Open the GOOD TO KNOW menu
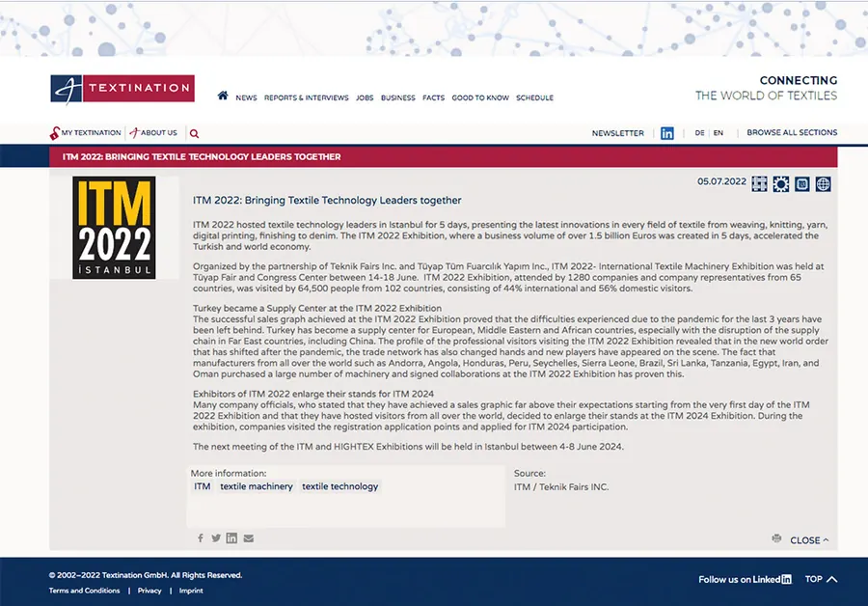This screenshot has width=868, height=606. coord(480,97)
